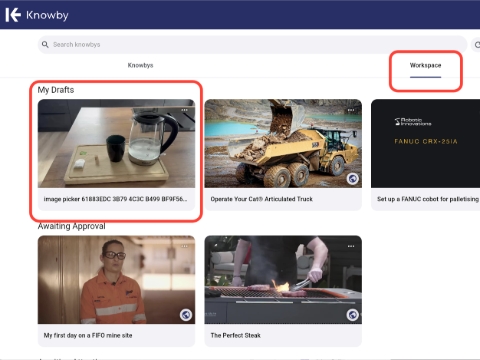Open three-dot menu on Articulated Truck card
Viewport: 480px width, 360px height.
(x=351, y=110)
